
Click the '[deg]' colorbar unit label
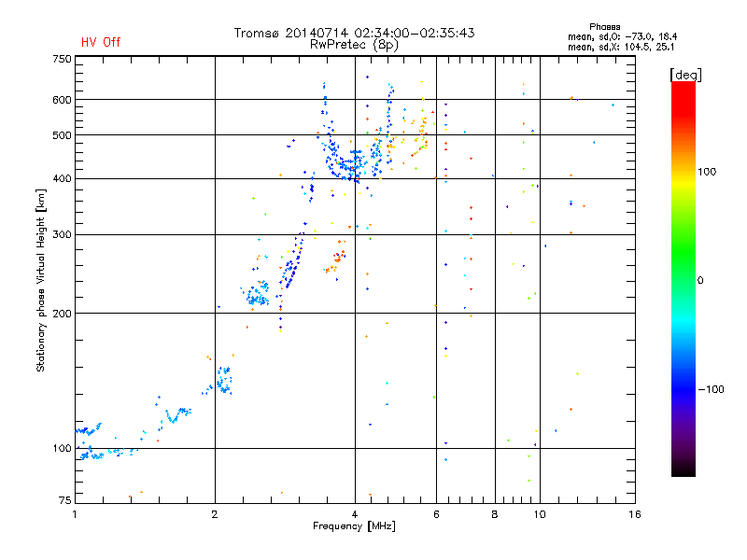(x=685, y=75)
